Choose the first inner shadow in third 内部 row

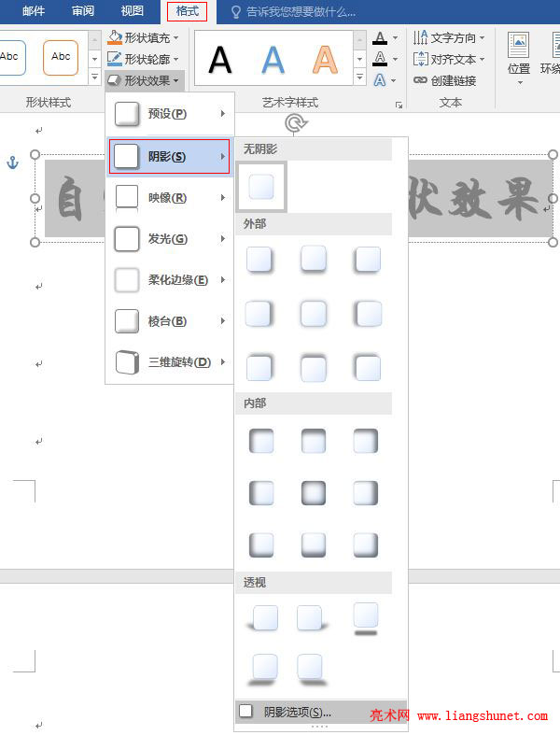point(261,544)
